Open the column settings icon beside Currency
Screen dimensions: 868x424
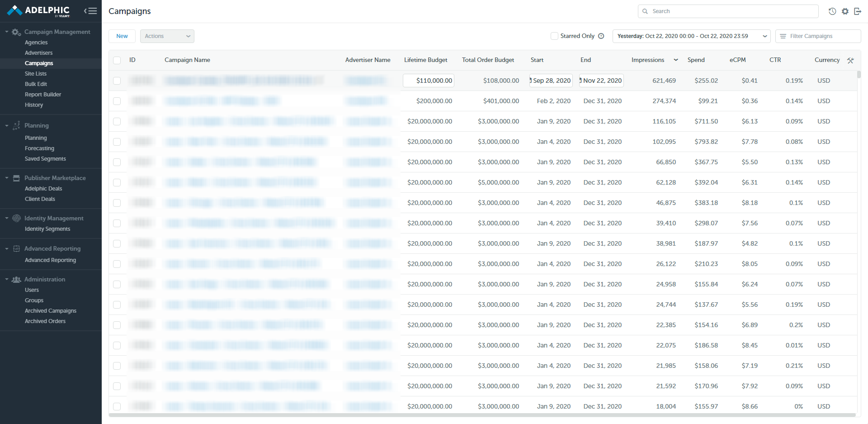click(x=850, y=60)
